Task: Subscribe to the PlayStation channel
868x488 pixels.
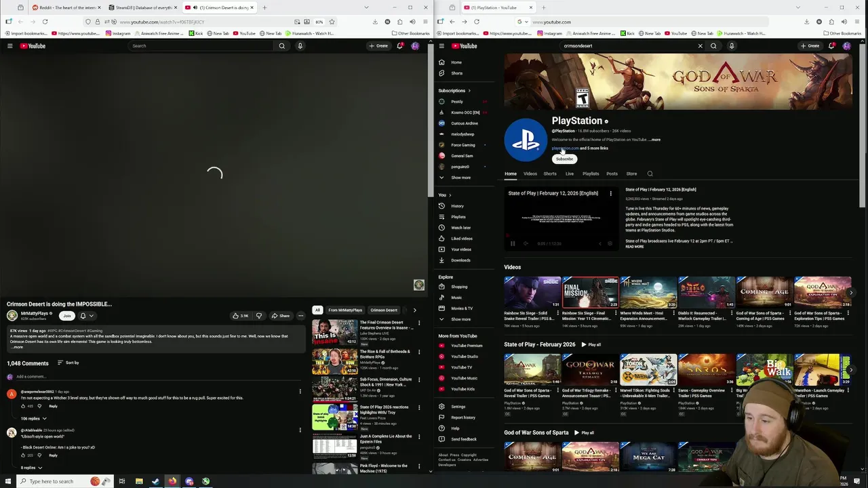Action: click(x=564, y=159)
